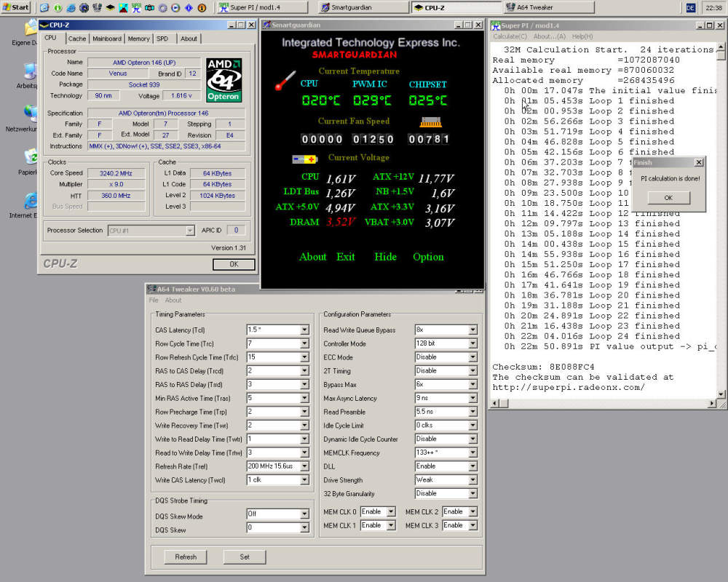Click the Hide link in Smartguardian
Screen dimensions: 728x582
(385, 257)
